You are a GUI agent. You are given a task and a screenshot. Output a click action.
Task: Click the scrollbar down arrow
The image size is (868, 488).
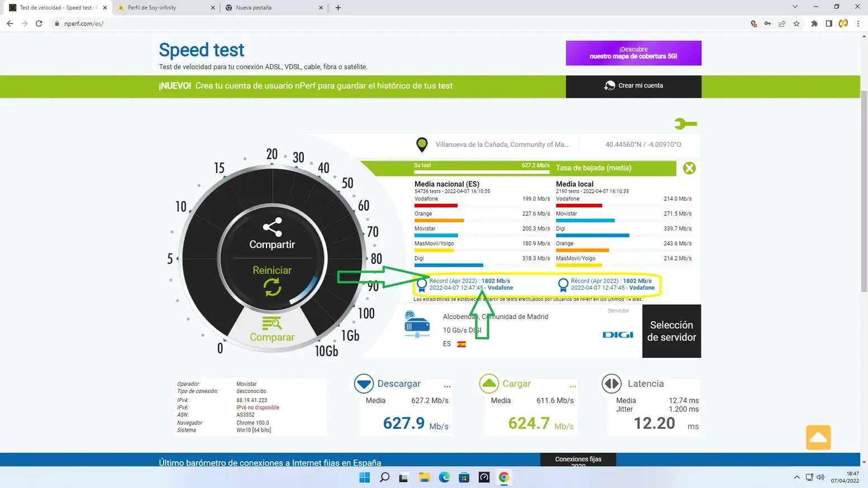(x=864, y=462)
